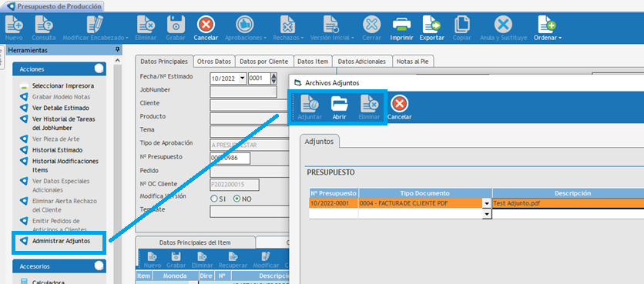Toggle pin on Herramientas panel

pyautogui.click(x=117, y=50)
